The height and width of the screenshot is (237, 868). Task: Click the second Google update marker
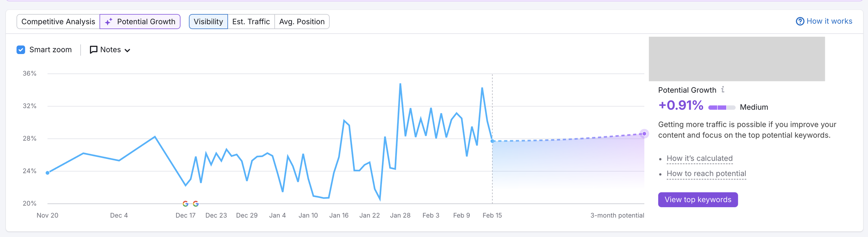pos(196,204)
